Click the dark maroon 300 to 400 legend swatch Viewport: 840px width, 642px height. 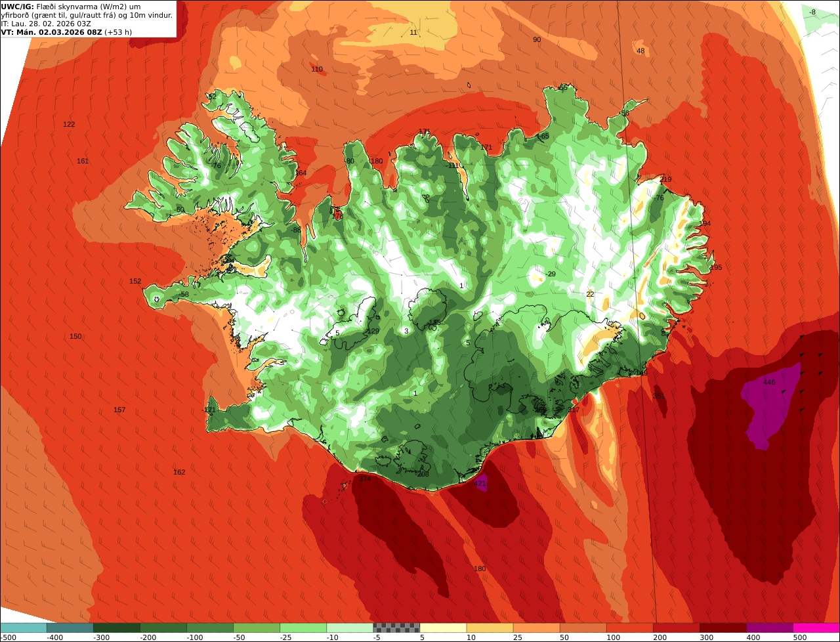723,628
